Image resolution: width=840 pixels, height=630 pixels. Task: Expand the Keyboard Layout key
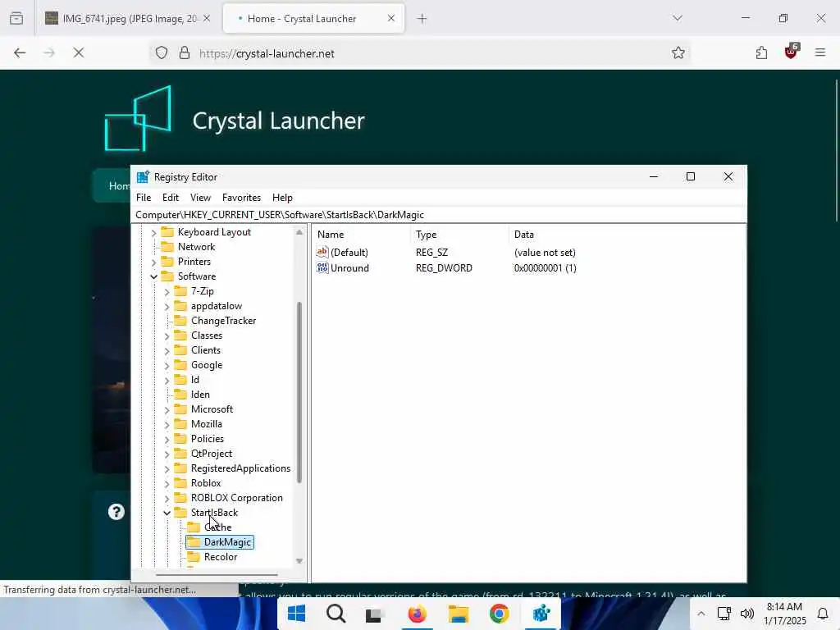pyautogui.click(x=153, y=232)
